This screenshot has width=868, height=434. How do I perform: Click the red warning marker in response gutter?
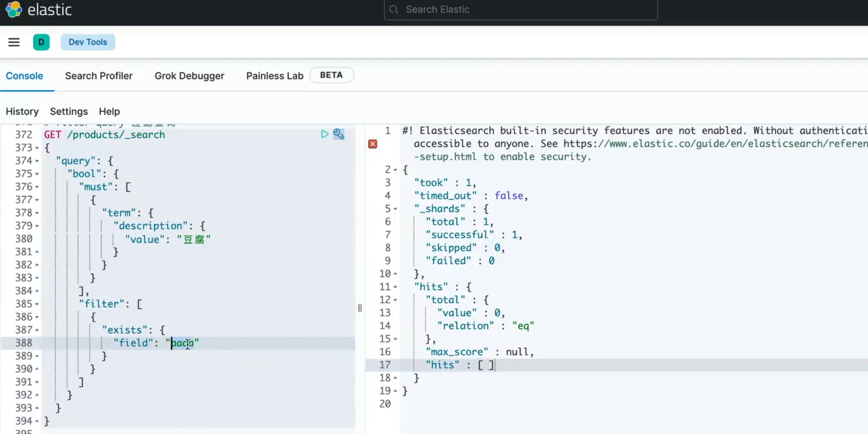tap(373, 144)
